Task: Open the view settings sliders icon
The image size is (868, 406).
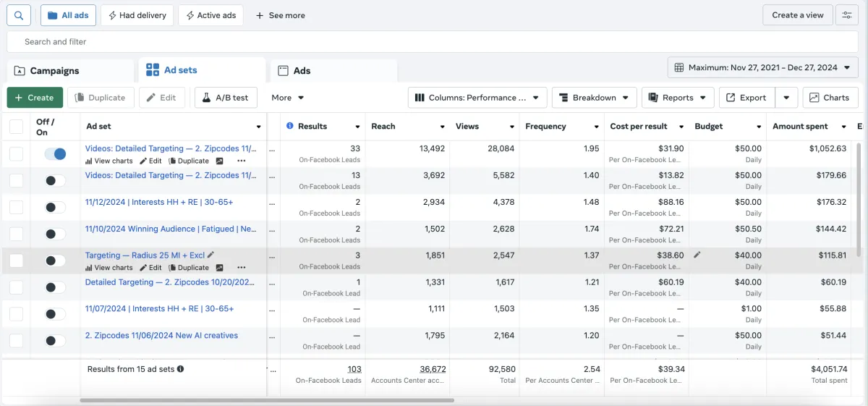Action: click(846, 15)
